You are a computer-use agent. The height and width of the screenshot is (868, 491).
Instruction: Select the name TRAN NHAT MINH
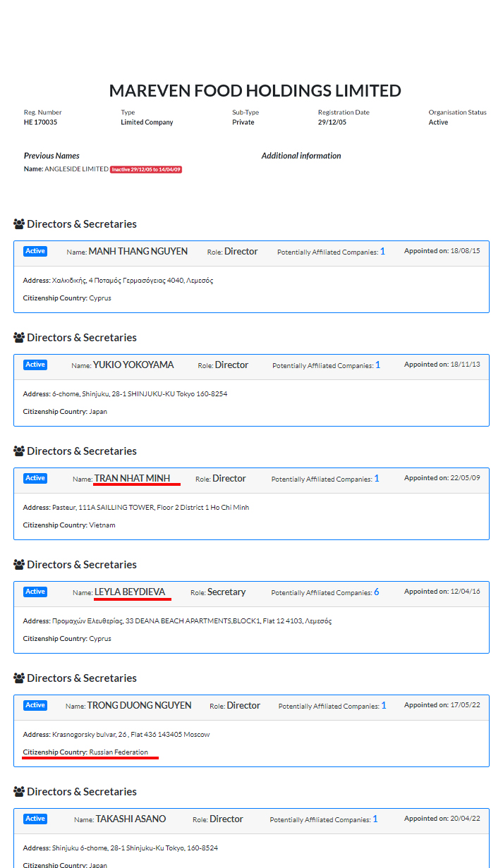[133, 479]
